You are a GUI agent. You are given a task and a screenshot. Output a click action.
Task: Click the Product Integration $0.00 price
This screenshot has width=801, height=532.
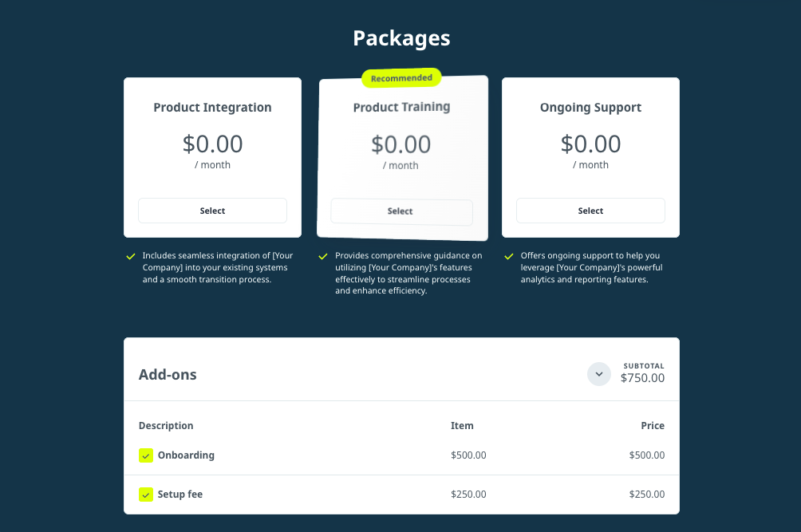tap(212, 144)
